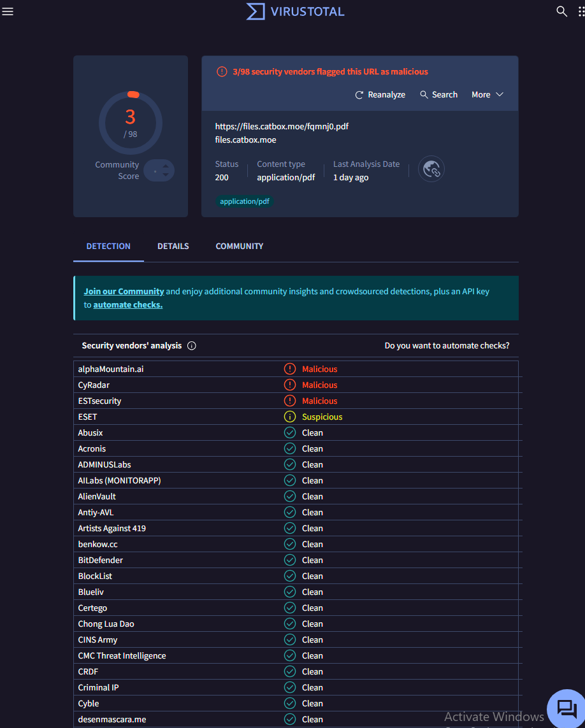Click Certego clean checkmark icon
This screenshot has height=728, width=585.
click(x=290, y=608)
